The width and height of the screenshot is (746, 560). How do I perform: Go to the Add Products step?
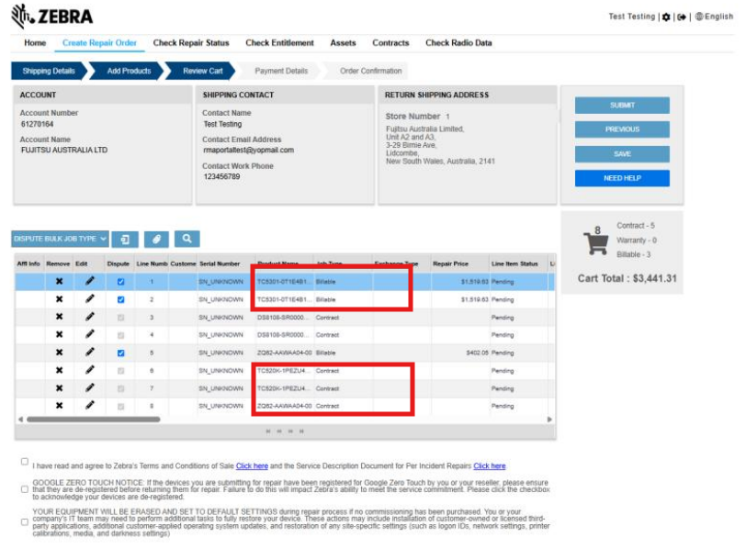pos(129,71)
